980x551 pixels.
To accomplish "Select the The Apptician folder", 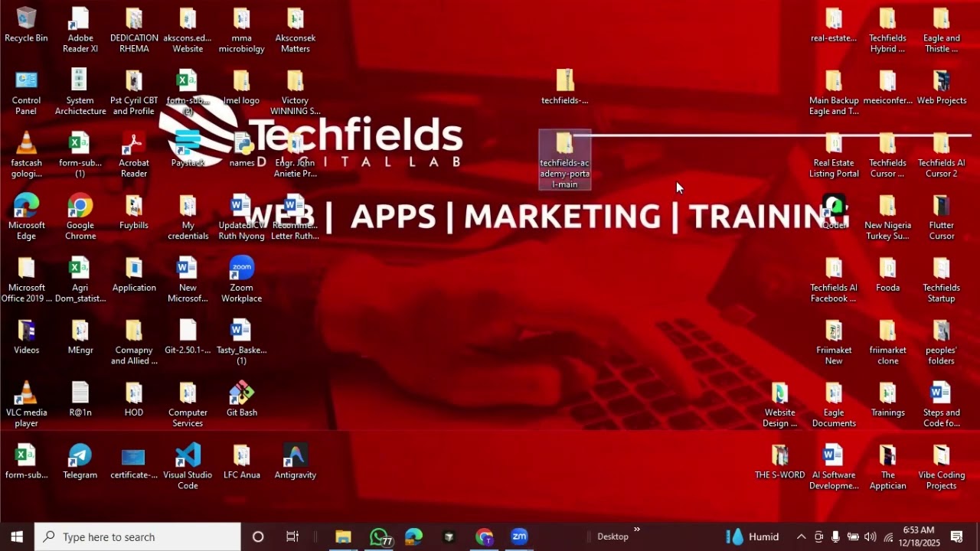I will point(887,467).
